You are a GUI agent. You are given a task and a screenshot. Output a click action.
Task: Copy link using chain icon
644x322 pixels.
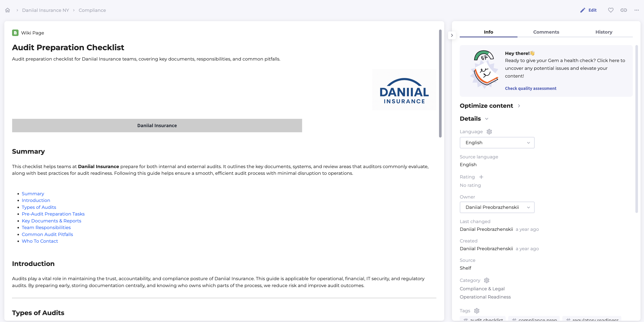click(624, 10)
